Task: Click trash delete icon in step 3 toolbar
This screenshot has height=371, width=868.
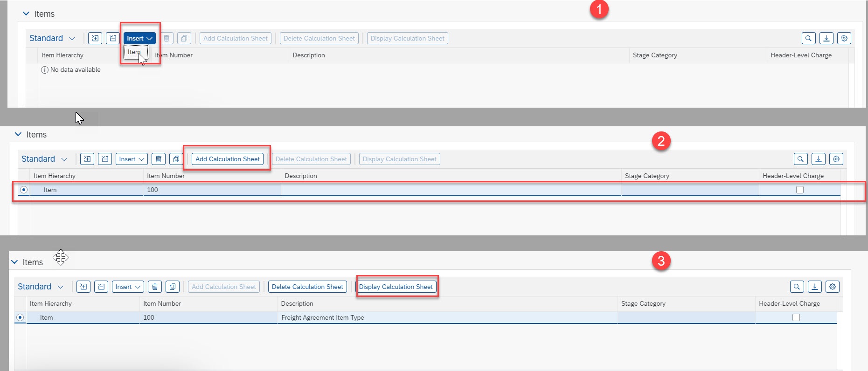Action: coord(155,287)
